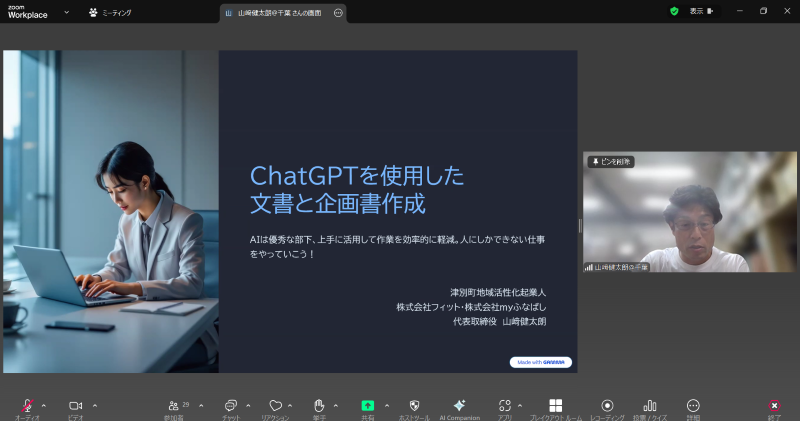800x421 pixels.
Task: Open polls and quizzes
Action: coord(650,405)
